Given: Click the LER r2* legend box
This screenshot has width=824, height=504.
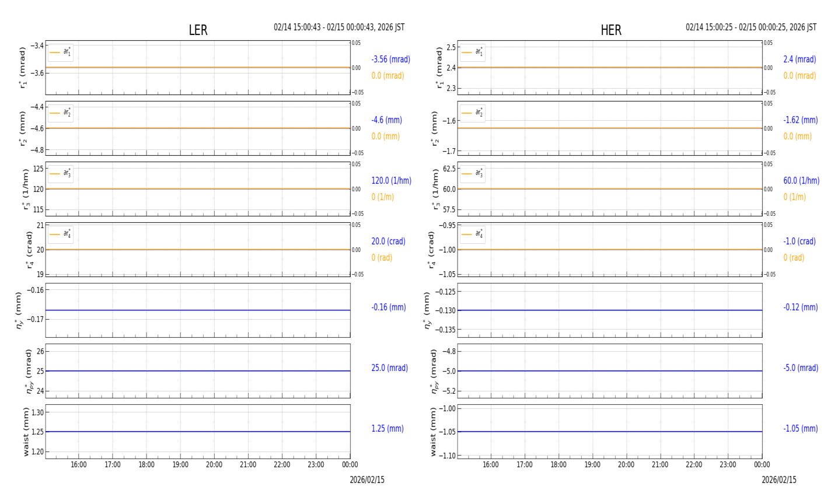Looking at the screenshot, I should coord(61,113).
